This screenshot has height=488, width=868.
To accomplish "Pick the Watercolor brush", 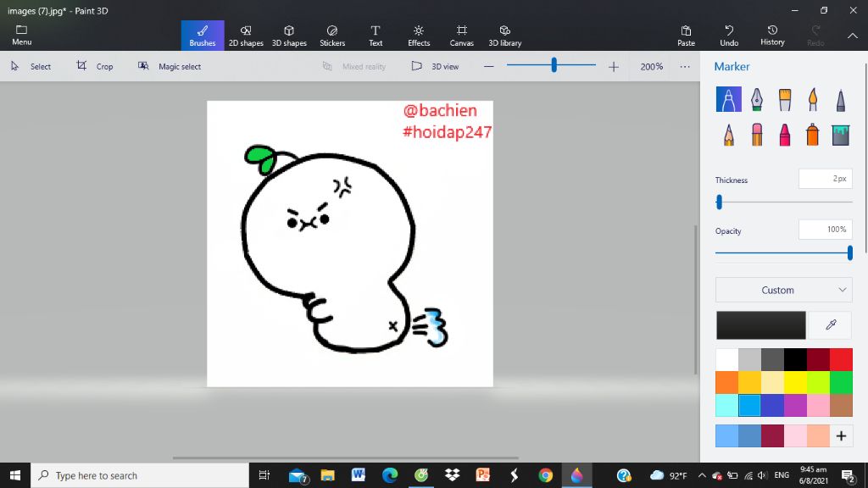I will click(x=813, y=99).
